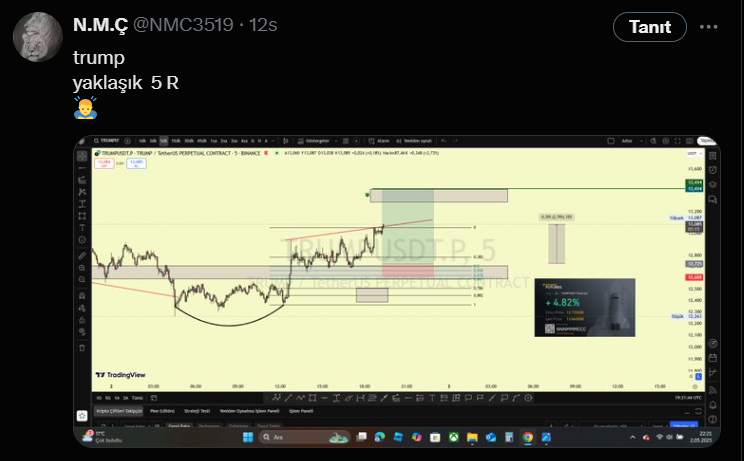The image size is (744, 461).
Task: Open the N.M.Ç display name link
Action: pos(101,25)
